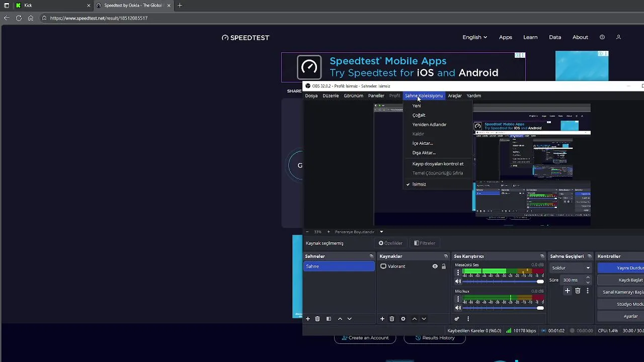Pop out the Kaynaklar dock
Screen dimensions: 644x362
446,256
